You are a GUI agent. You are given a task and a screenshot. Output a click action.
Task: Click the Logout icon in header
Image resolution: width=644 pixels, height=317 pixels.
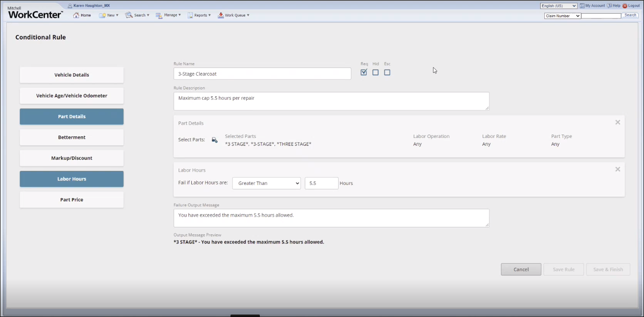[x=624, y=6]
